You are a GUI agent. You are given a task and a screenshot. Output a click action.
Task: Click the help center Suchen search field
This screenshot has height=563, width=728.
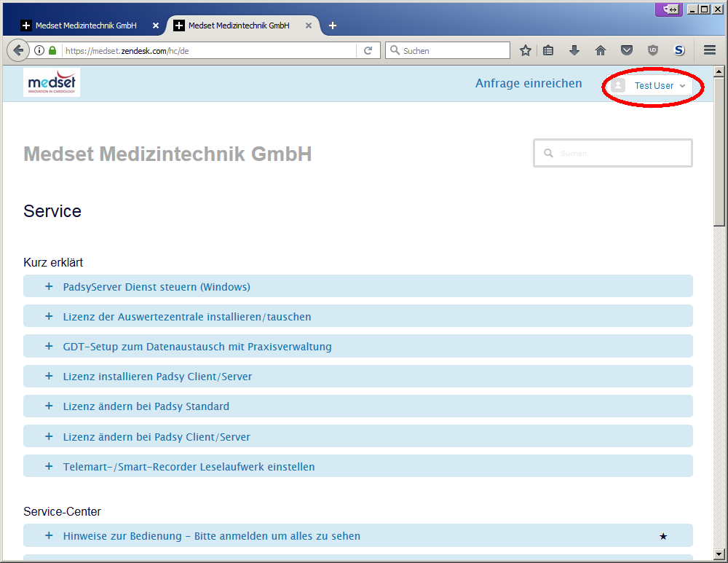click(619, 154)
